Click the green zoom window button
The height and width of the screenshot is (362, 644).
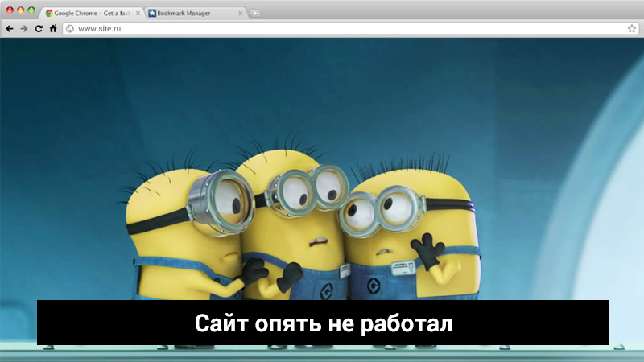pyautogui.click(x=31, y=10)
